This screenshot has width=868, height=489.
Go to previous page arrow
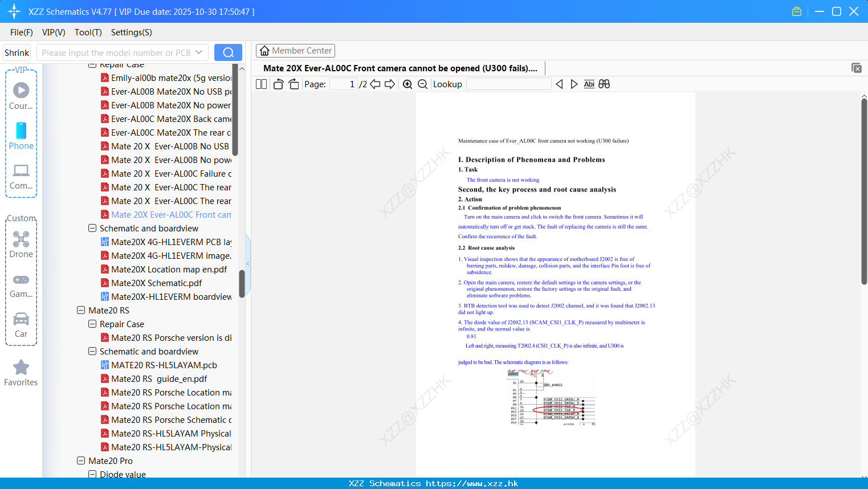click(x=375, y=84)
